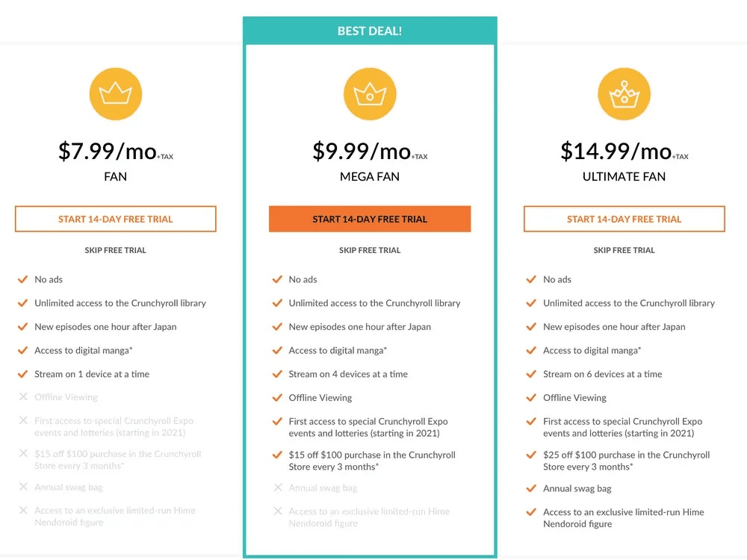Select the Ultimate Fan crown badge icon
Viewport: 747px width, 560px height.
coord(624,93)
